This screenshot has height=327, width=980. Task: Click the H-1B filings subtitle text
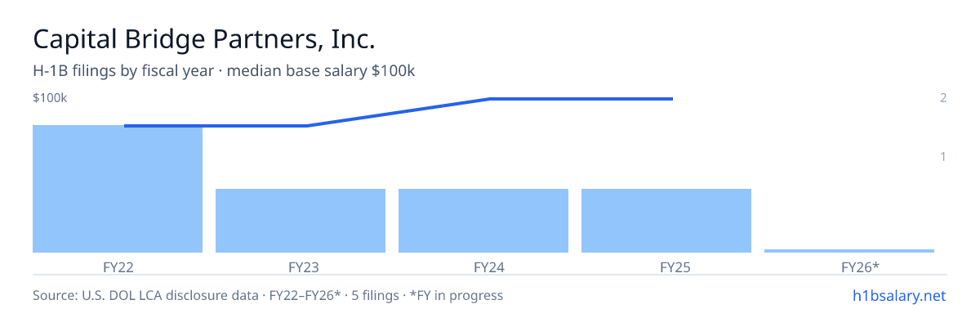coord(224,71)
